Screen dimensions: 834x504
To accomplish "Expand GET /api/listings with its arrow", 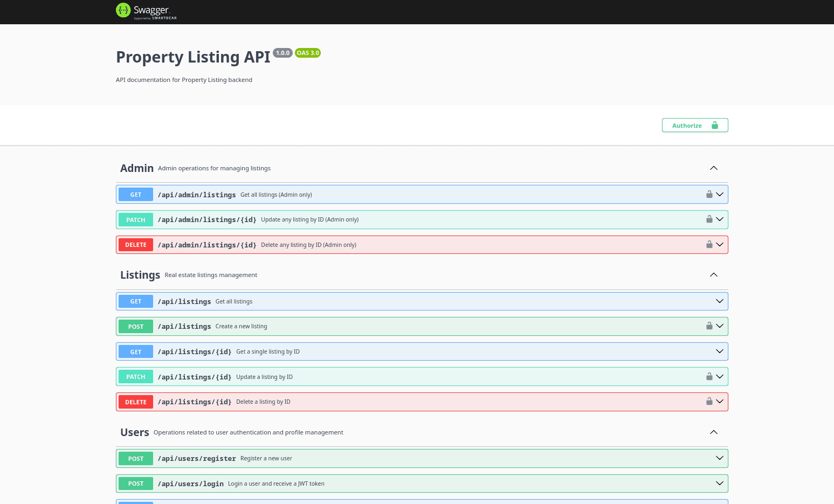I will (x=720, y=301).
